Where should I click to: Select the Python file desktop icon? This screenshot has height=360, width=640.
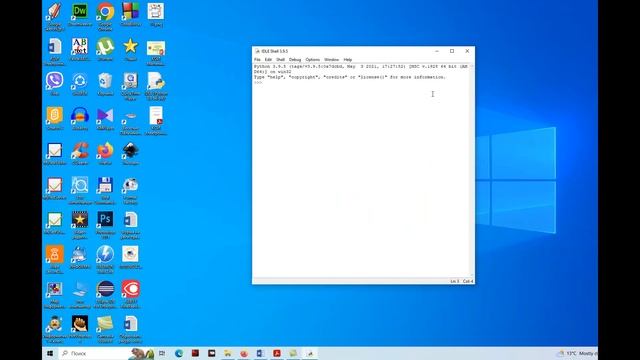[156, 86]
